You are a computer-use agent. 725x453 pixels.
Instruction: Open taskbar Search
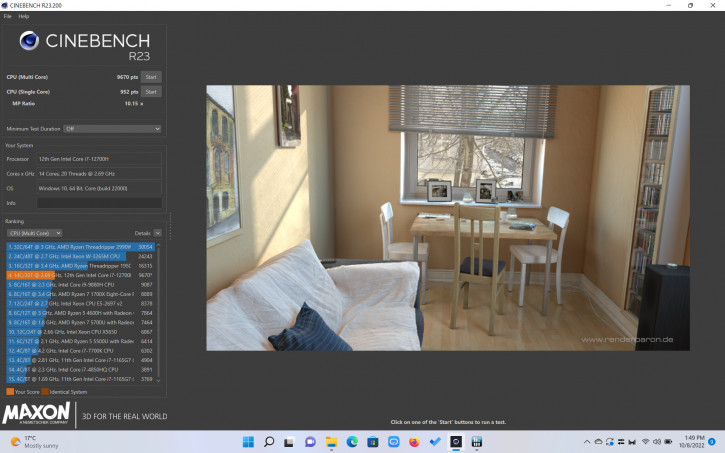pyautogui.click(x=269, y=442)
